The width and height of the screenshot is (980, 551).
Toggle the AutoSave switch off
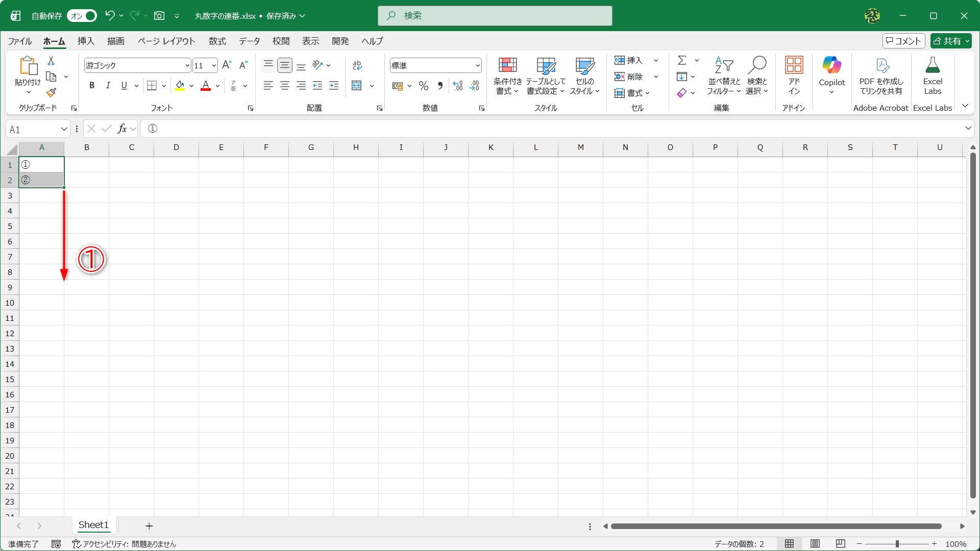[x=82, y=16]
